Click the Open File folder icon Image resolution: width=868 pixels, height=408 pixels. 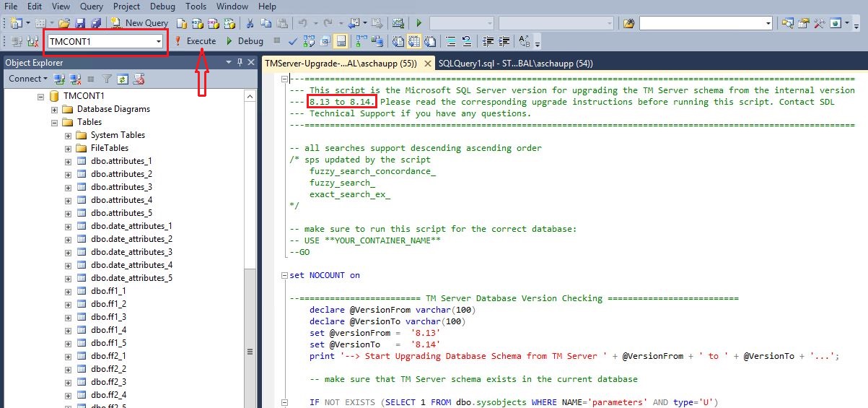(65, 23)
